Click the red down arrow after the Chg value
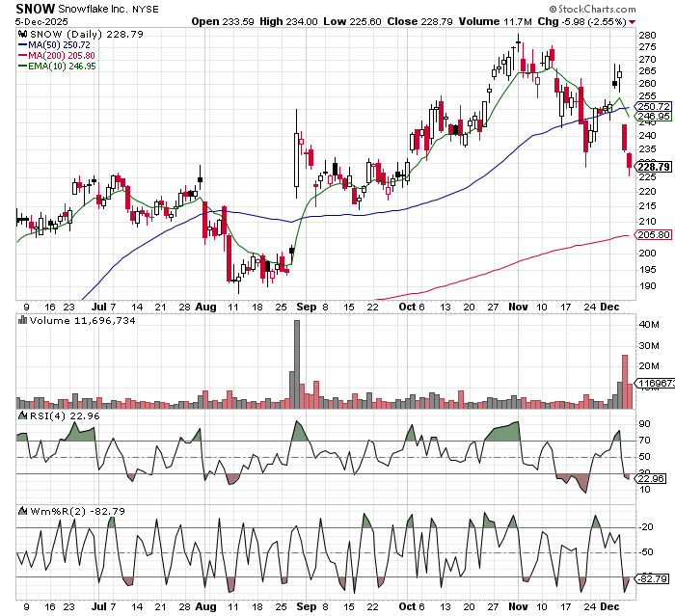Image resolution: width=675 pixels, height=616 pixels. pos(632,22)
